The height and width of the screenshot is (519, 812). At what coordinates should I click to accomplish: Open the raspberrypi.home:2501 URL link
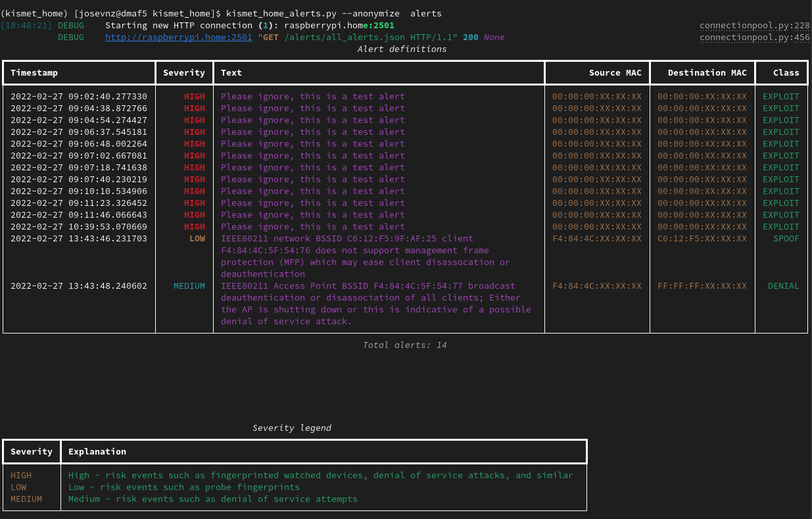point(178,37)
